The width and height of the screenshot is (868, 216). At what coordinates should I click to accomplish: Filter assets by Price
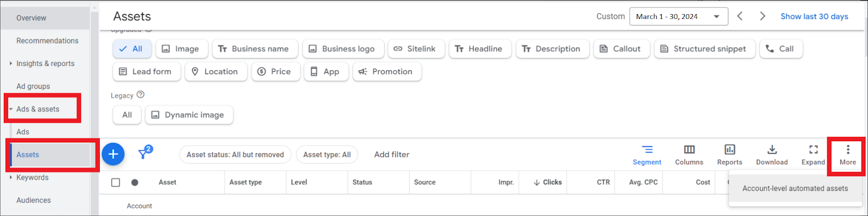click(x=276, y=71)
